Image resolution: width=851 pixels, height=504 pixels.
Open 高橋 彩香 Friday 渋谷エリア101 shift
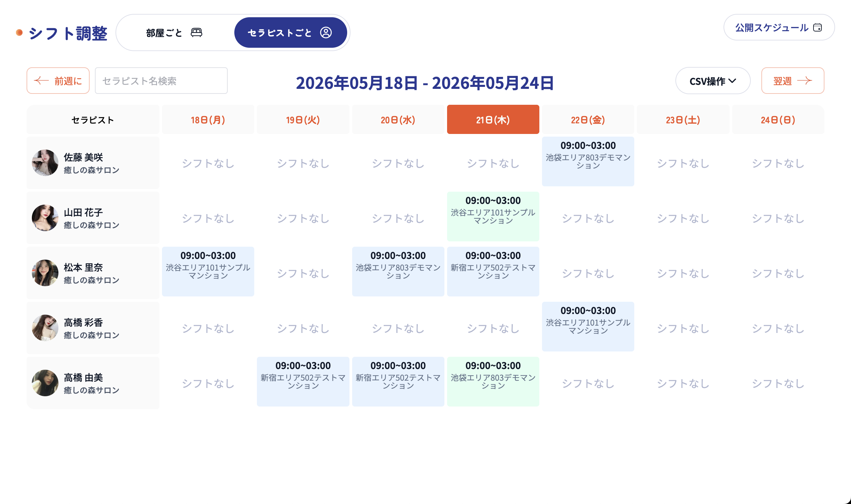[588, 326]
